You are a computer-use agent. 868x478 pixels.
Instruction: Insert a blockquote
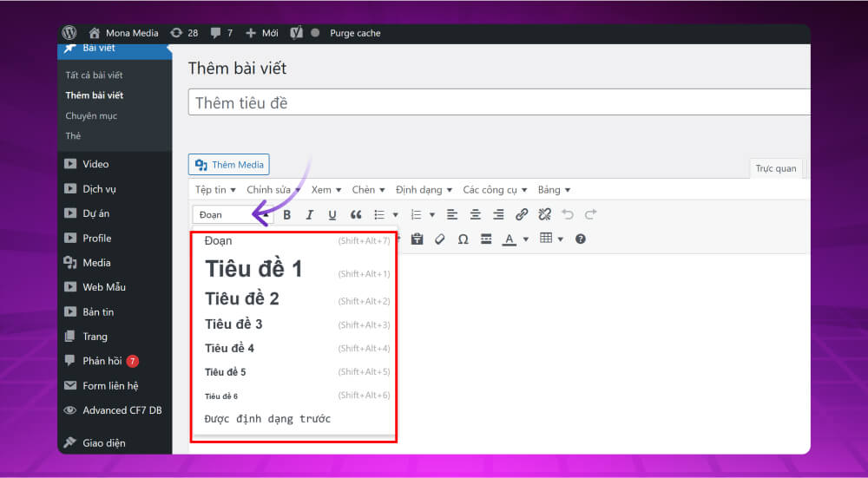356,214
